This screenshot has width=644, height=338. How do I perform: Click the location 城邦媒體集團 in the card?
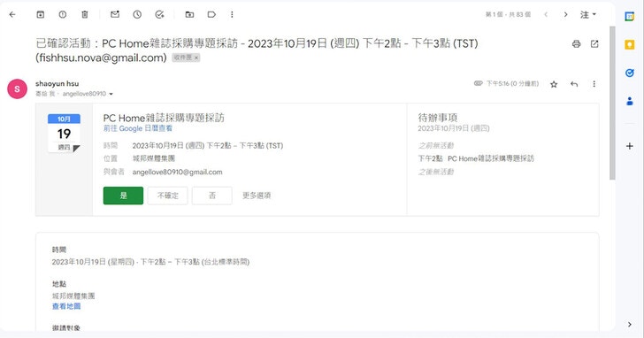tap(154, 158)
